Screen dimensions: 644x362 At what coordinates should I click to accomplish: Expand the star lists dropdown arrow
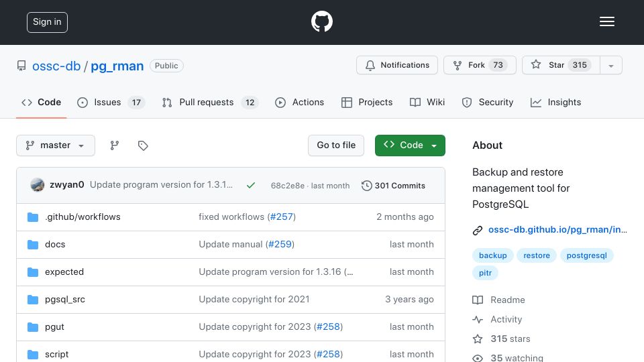(610, 66)
